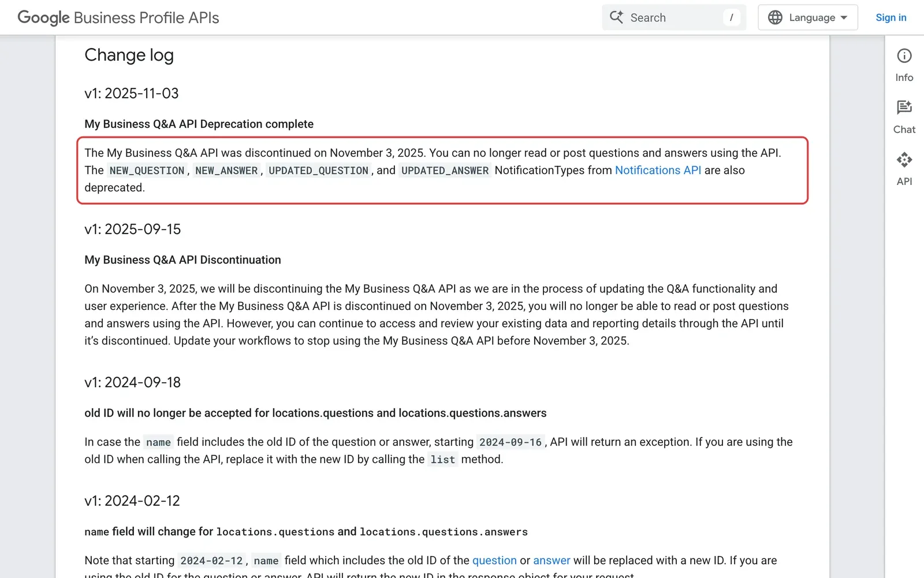Click the UPDATED_ANSWER code term
924x578 pixels.
pos(445,171)
